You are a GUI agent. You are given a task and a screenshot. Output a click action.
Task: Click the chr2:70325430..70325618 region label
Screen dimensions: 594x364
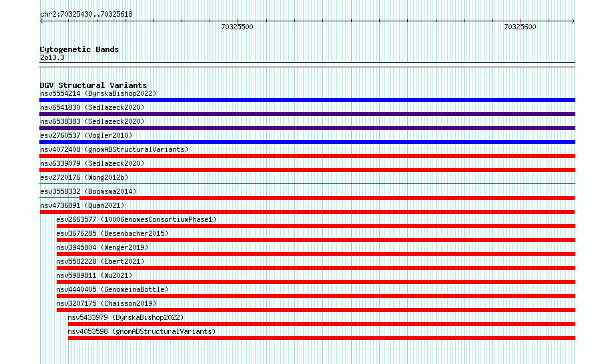[x=86, y=14]
